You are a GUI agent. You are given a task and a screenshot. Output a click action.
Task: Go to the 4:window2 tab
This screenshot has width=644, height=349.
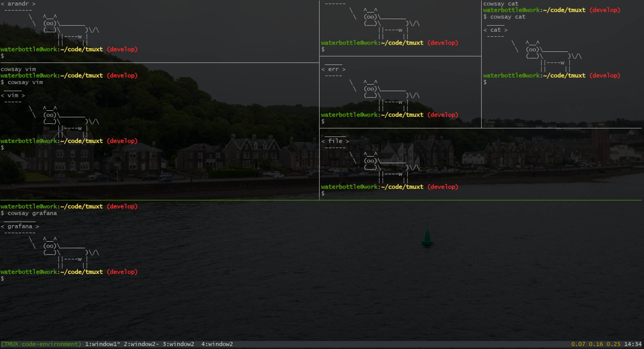pos(217,344)
